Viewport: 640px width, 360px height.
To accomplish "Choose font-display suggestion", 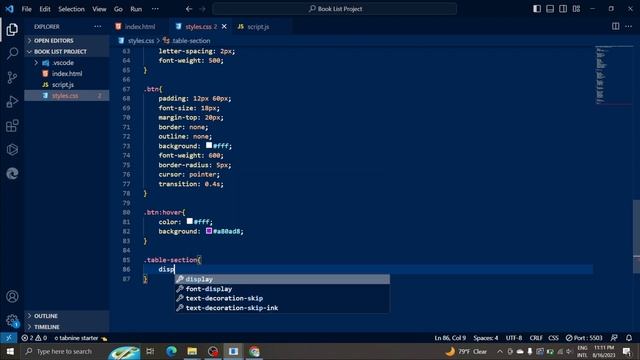I will click(x=282, y=289).
